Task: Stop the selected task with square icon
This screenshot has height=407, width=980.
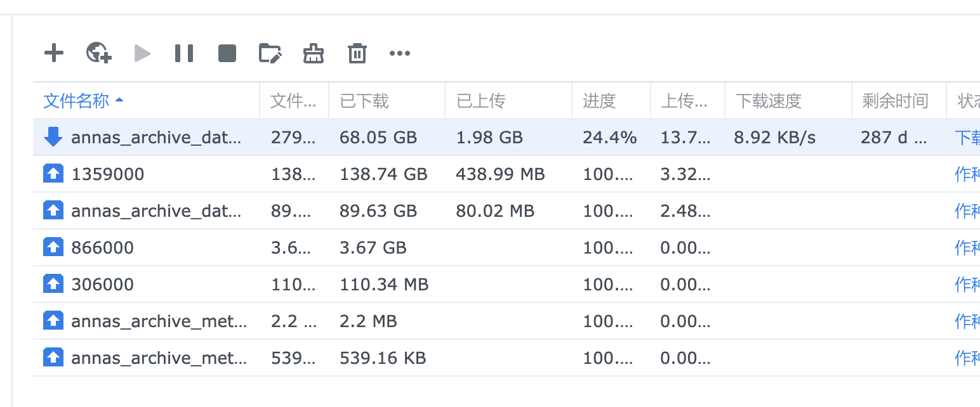Action: click(227, 53)
